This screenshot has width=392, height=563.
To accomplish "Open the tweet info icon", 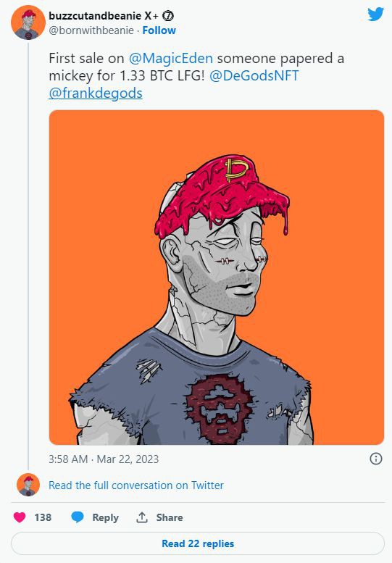I will (376, 459).
